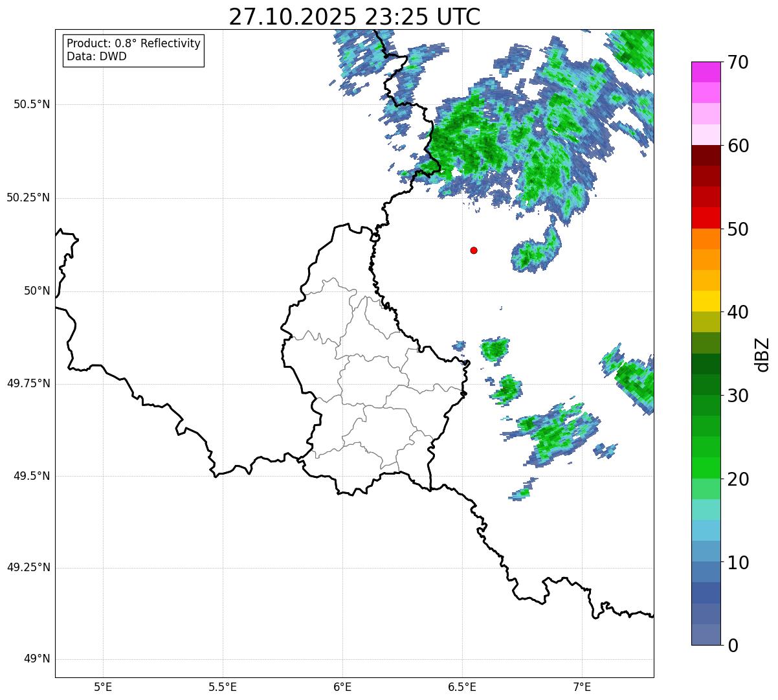This screenshot has height=700, width=778.
Task: Pick the bright red colorbar swatch above 50
Action: (x=706, y=218)
